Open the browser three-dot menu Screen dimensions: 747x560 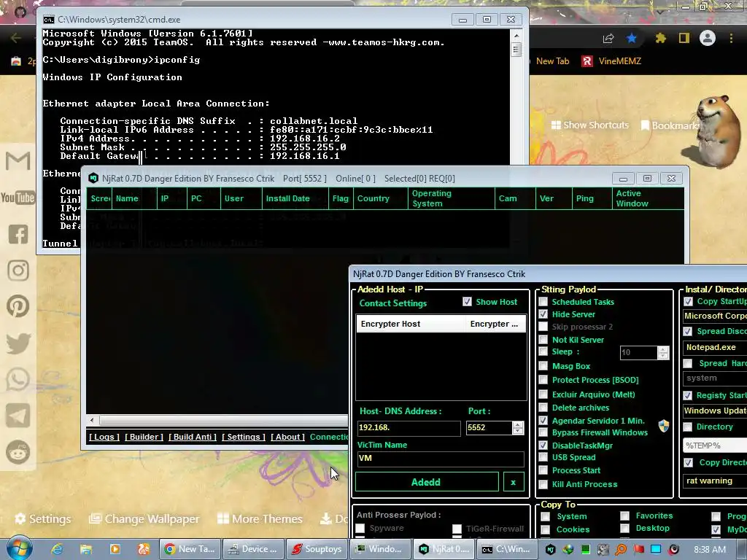[x=731, y=38]
